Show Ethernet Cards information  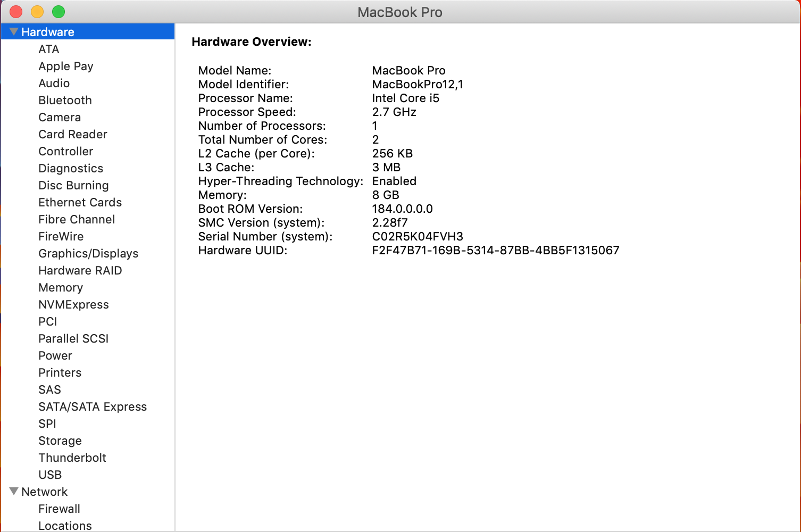80,202
